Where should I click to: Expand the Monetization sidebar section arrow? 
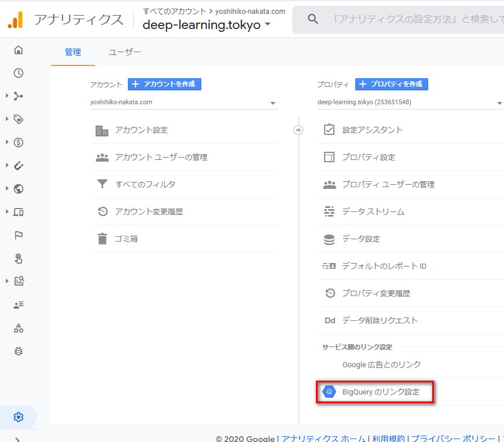coord(7,142)
